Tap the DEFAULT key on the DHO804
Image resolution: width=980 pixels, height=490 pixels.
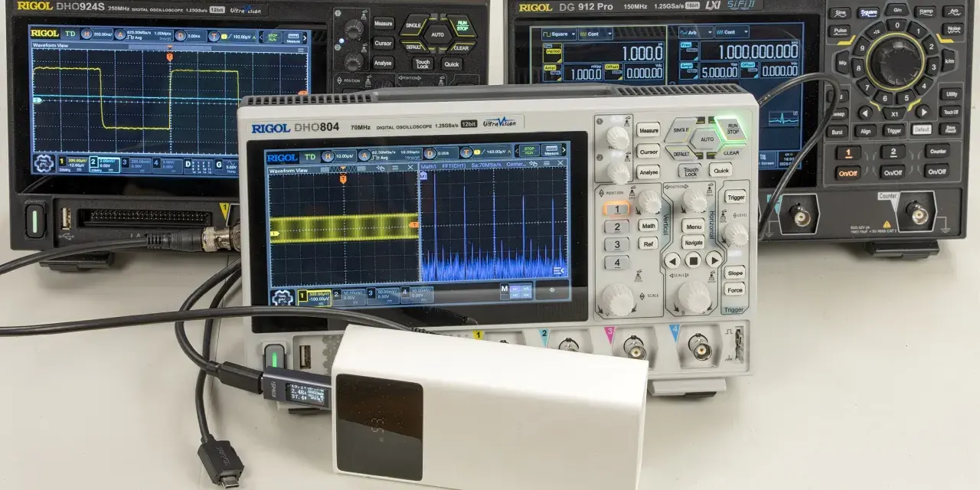tap(681, 154)
